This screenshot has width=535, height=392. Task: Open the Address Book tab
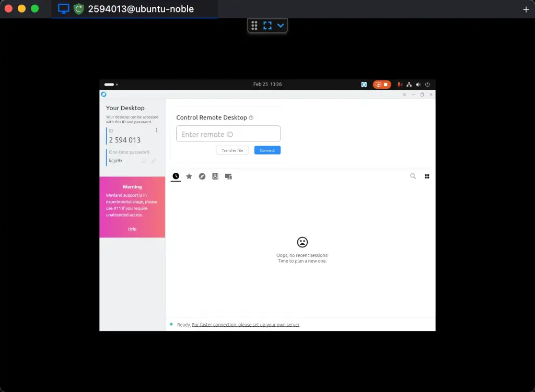[x=215, y=176]
